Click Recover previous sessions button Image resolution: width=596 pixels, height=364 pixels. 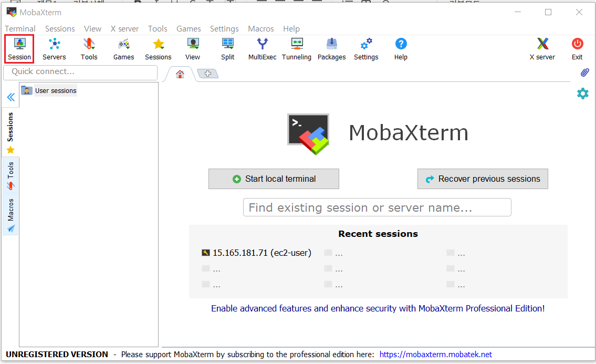click(483, 179)
